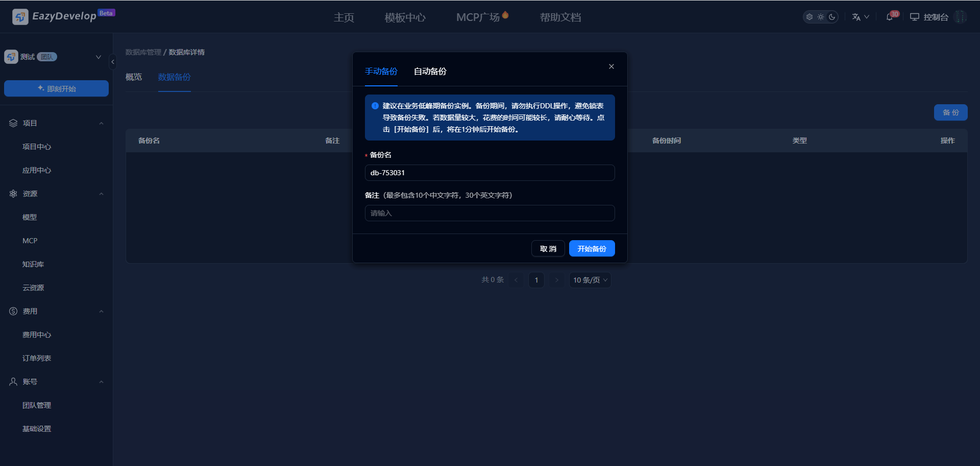Image resolution: width=980 pixels, height=466 pixels.
Task: Open the 概览 tab
Action: (x=134, y=77)
